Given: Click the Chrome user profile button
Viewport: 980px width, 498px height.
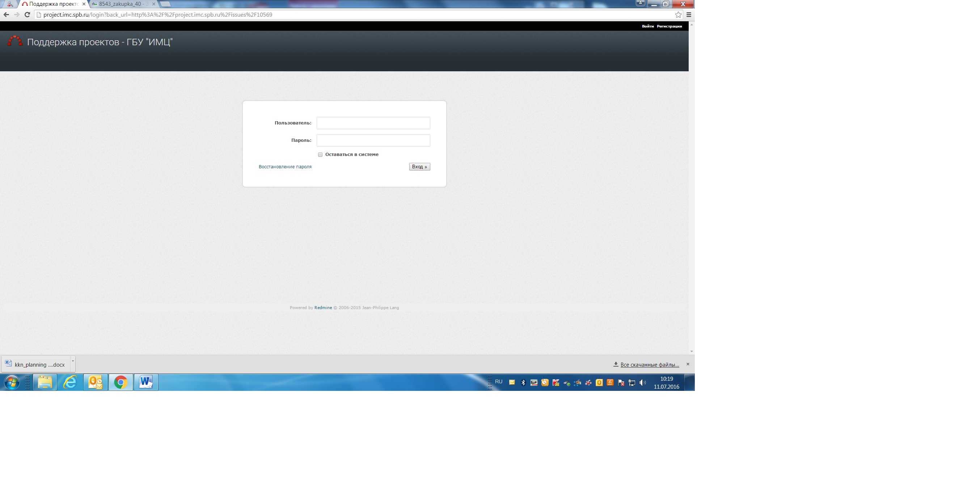Looking at the screenshot, I should tap(640, 3).
